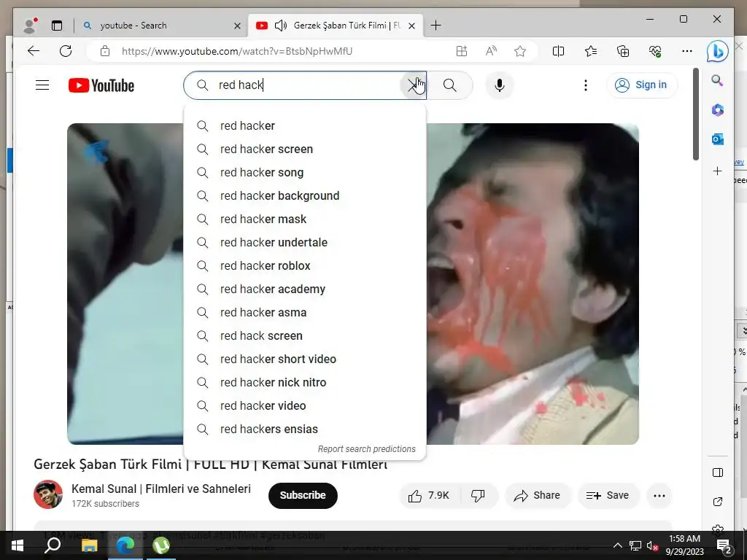Open YouTube settings three-dot menu
747x560 pixels.
pos(586,85)
